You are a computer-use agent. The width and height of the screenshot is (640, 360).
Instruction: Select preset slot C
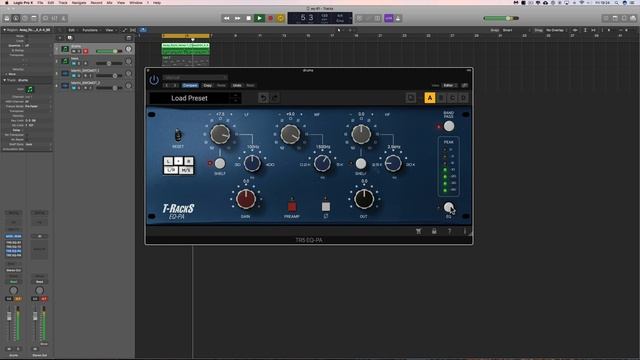coord(452,98)
